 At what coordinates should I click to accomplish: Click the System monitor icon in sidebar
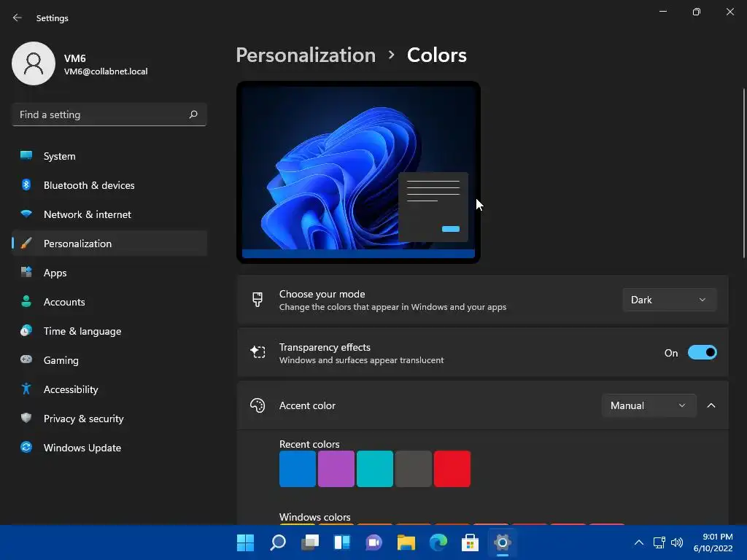click(26, 156)
